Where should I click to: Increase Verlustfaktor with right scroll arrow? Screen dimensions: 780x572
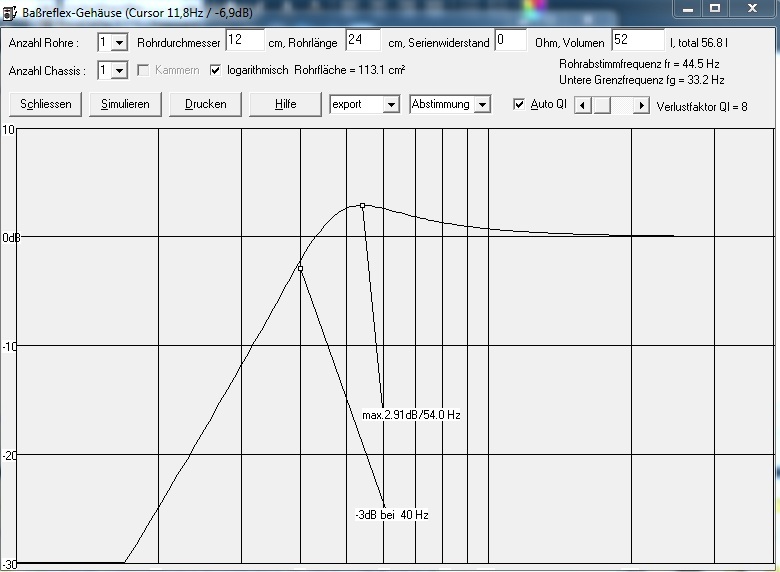coord(641,105)
